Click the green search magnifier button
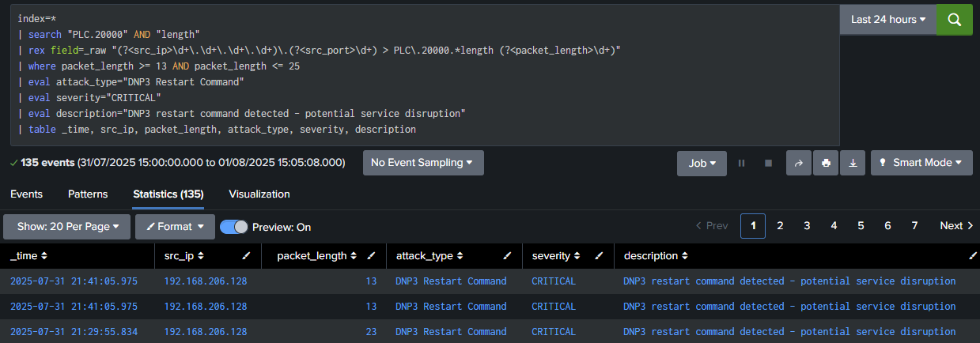The image size is (980, 343). click(x=954, y=19)
